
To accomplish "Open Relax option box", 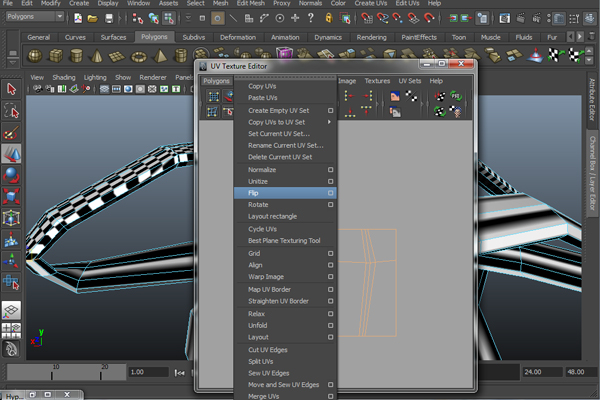I will coord(330,314).
